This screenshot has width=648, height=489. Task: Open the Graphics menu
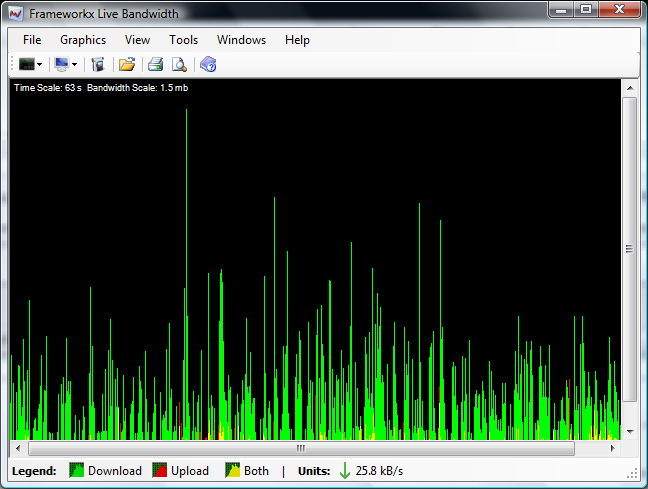click(83, 40)
